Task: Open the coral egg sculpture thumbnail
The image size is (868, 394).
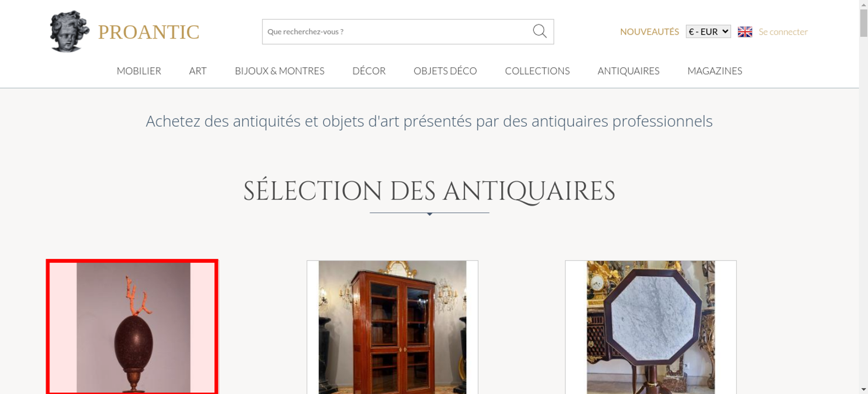Action: pyautogui.click(x=132, y=327)
